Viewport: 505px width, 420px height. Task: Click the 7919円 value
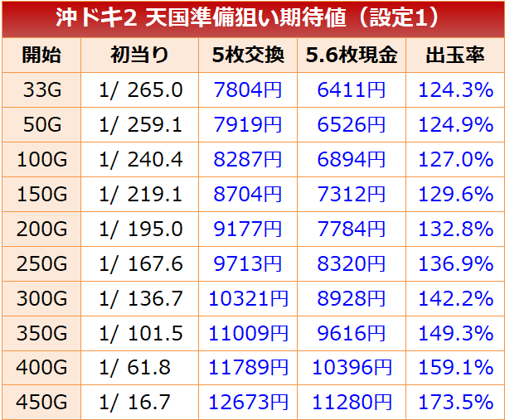point(248,124)
